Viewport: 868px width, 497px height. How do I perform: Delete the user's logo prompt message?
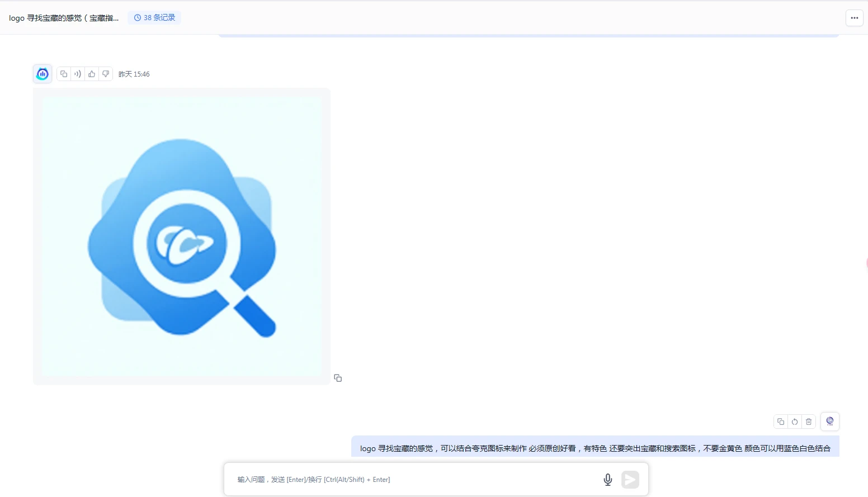click(x=809, y=422)
